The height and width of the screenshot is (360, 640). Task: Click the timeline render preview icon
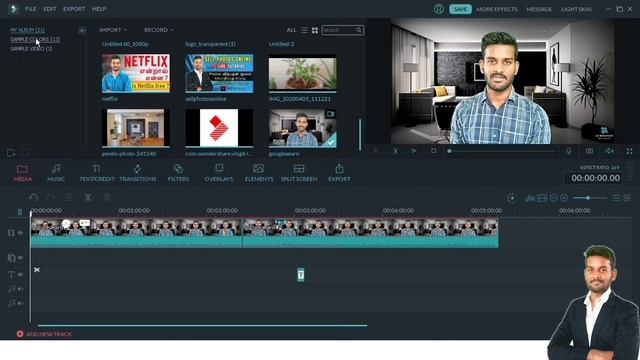pyautogui.click(x=511, y=198)
